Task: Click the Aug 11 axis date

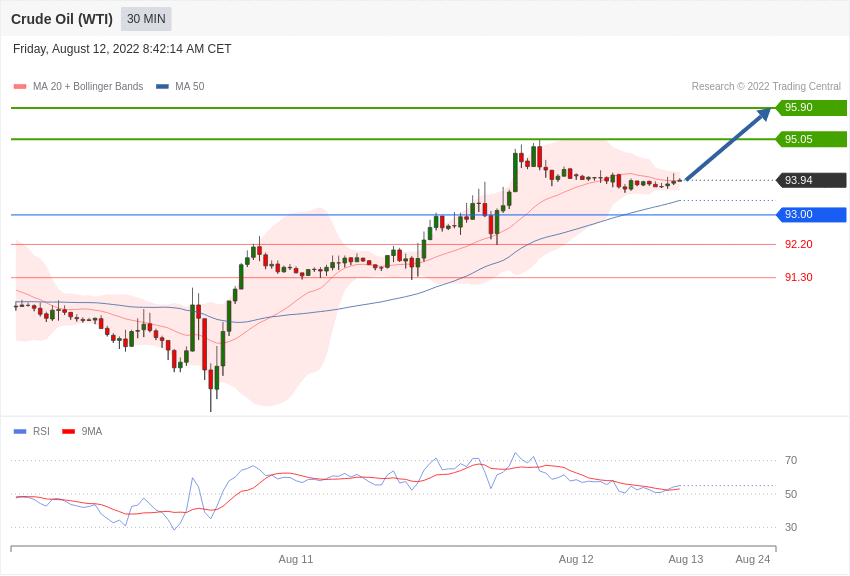Action: 295,559
